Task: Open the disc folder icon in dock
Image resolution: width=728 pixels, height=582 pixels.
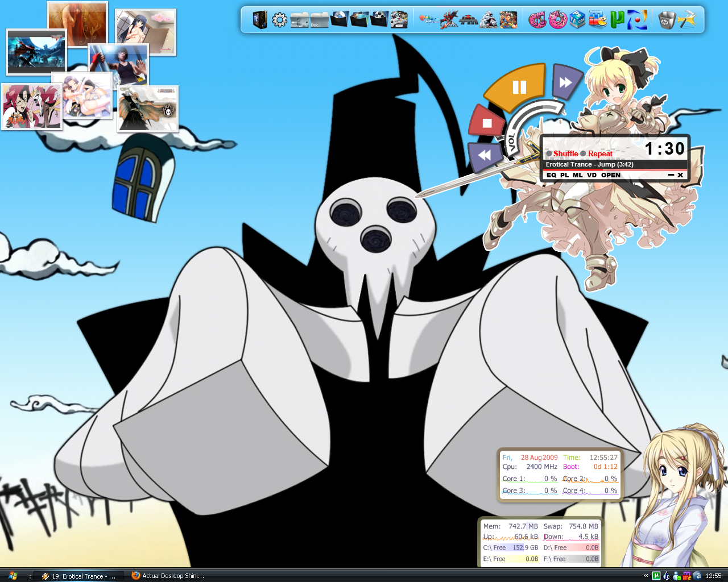Action: pyautogui.click(x=339, y=20)
